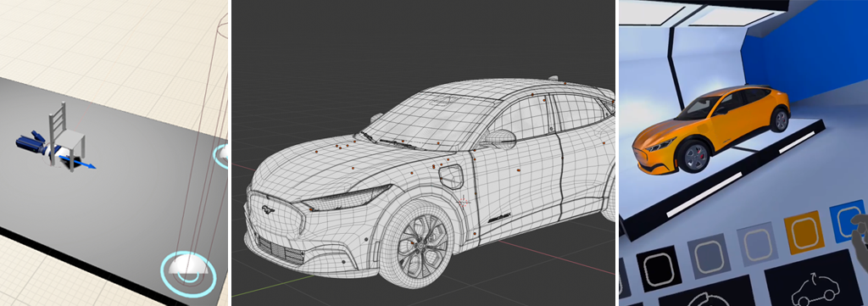Click the glowing dome marker at bottom

[x=187, y=270]
